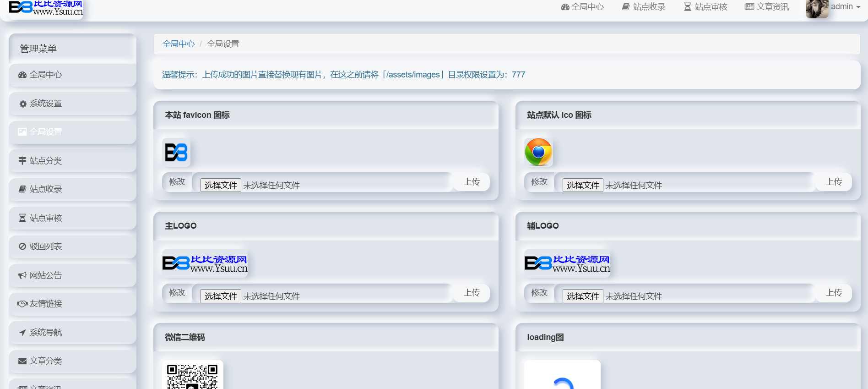Viewport: 868px width, 389px height.
Task: Open the admin user dropdown
Action: tap(845, 7)
